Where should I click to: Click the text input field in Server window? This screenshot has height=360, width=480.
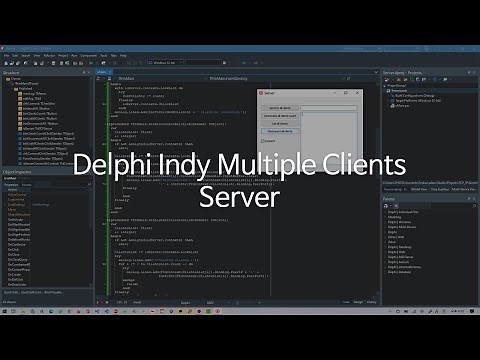[x=329, y=108]
